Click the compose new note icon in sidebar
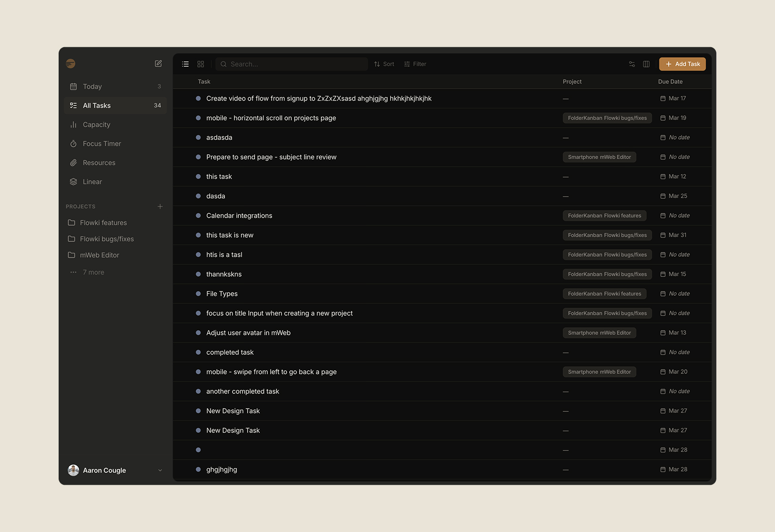775x532 pixels. click(x=158, y=64)
